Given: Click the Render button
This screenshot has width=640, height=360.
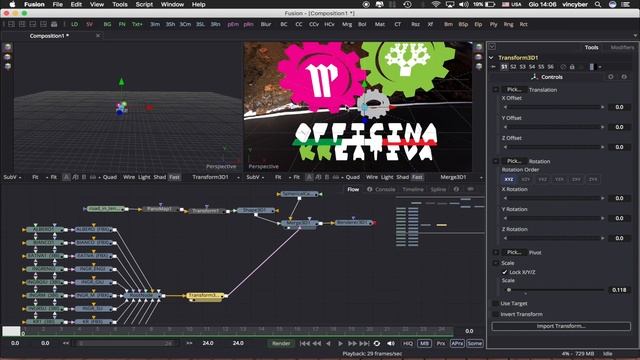Looking at the screenshot, I should pyautogui.click(x=281, y=343).
